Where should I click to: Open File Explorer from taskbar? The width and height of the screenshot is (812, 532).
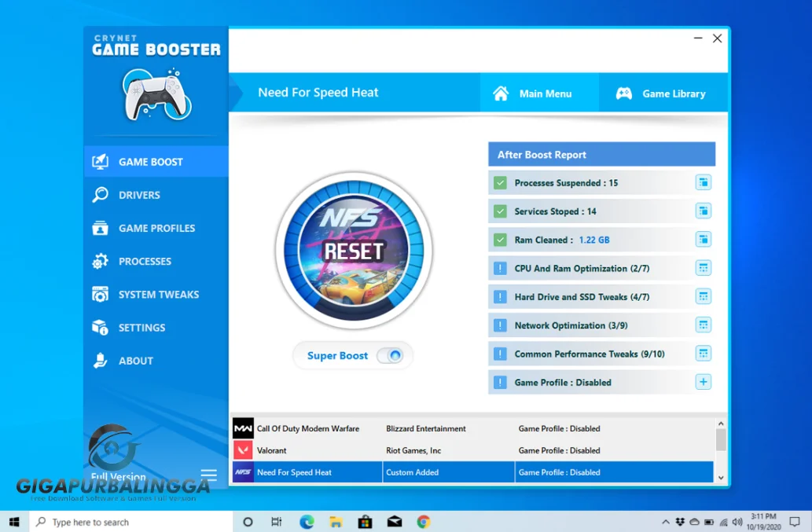pos(336,522)
